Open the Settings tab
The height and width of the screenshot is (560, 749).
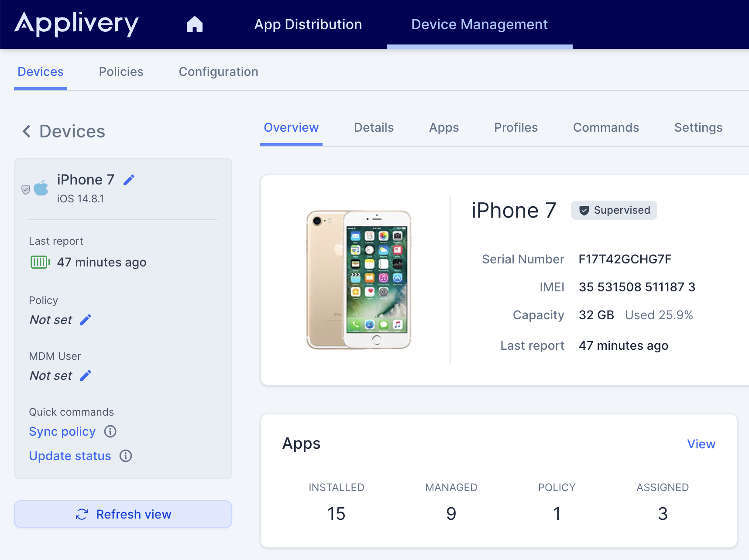tap(698, 127)
